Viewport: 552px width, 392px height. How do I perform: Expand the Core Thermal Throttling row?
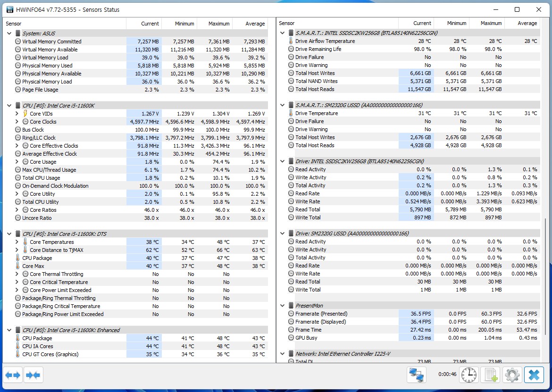point(17,274)
